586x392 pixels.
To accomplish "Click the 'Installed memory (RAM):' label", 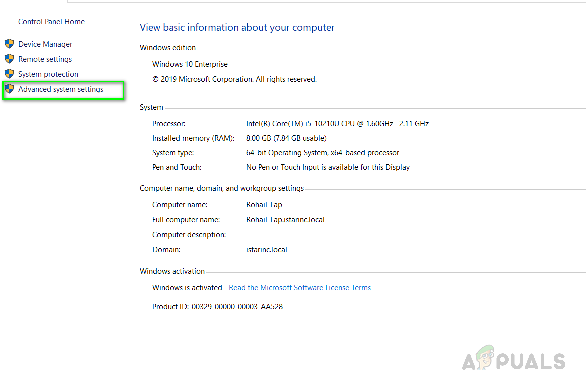I will point(193,138).
